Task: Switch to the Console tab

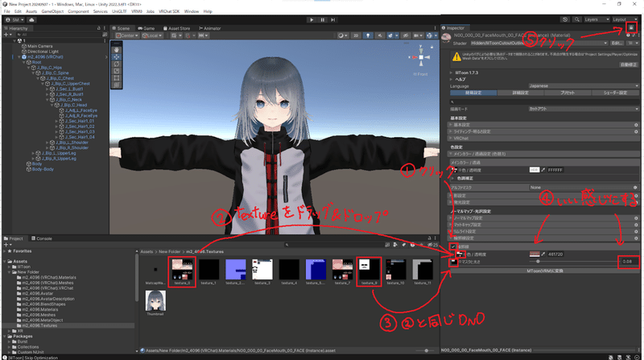Action: tap(42, 238)
